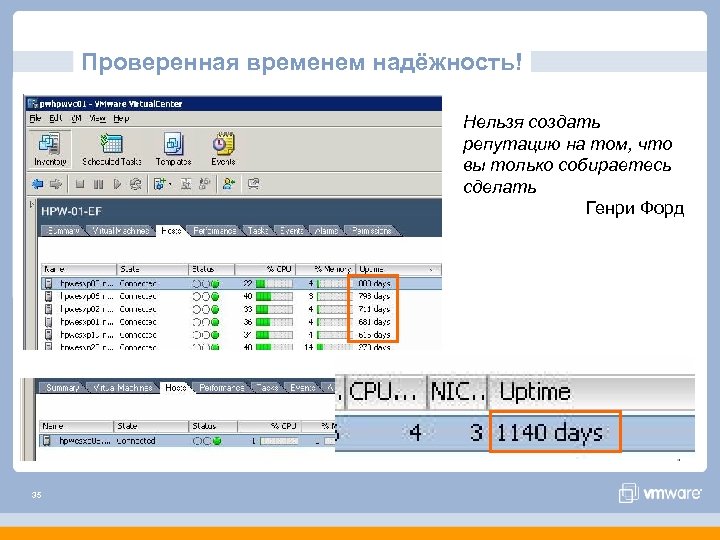Sort by % Memory column header
Screen dimensions: 720x540
click(326, 270)
